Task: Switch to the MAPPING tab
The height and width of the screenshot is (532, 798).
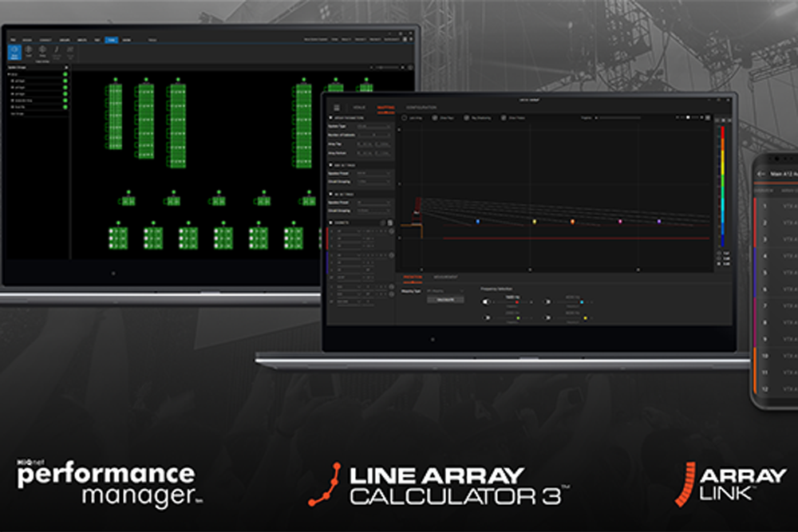Action: pos(385,108)
